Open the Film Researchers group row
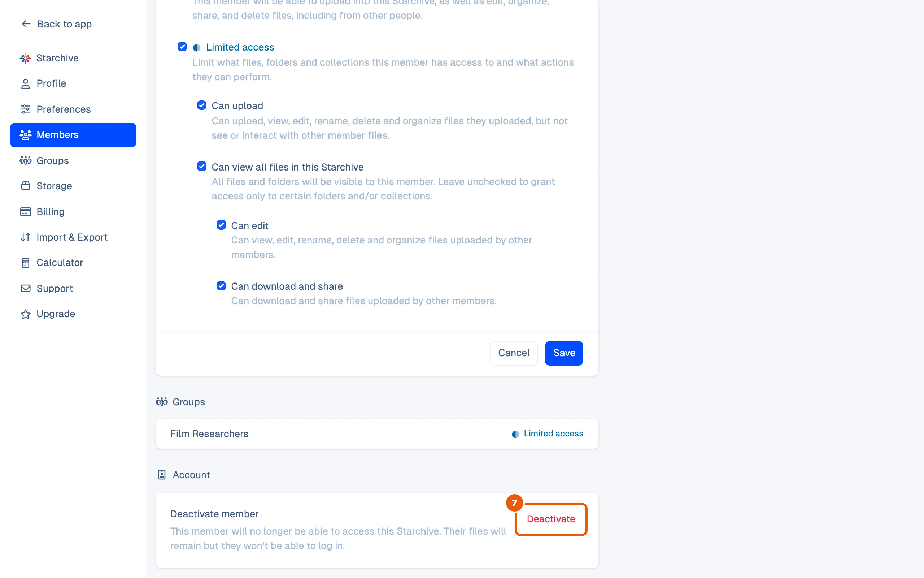The width and height of the screenshot is (924, 578). (377, 434)
